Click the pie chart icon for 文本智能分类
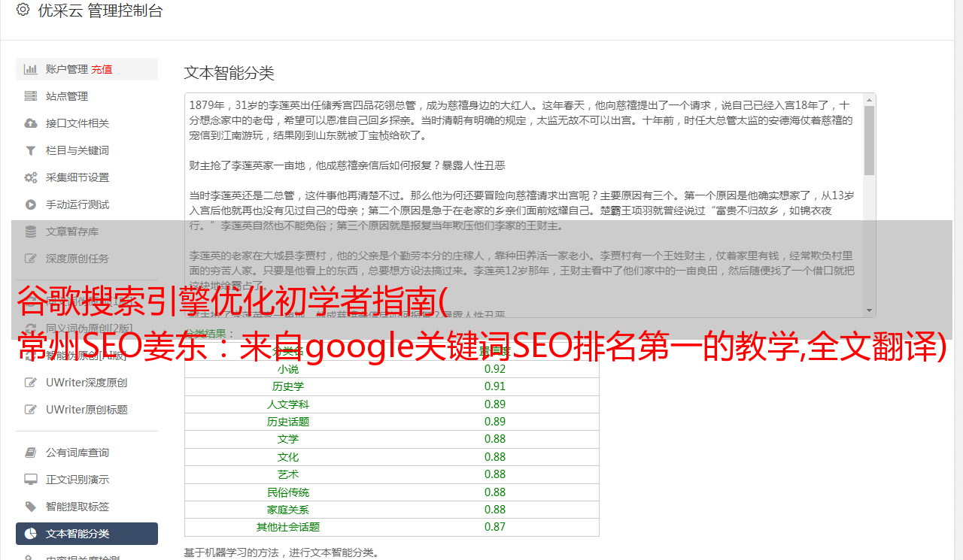963x560 pixels. click(x=30, y=534)
